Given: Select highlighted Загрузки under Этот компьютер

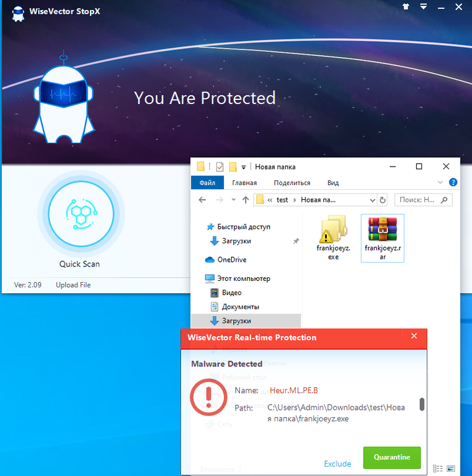Looking at the screenshot, I should pyautogui.click(x=246, y=321).
